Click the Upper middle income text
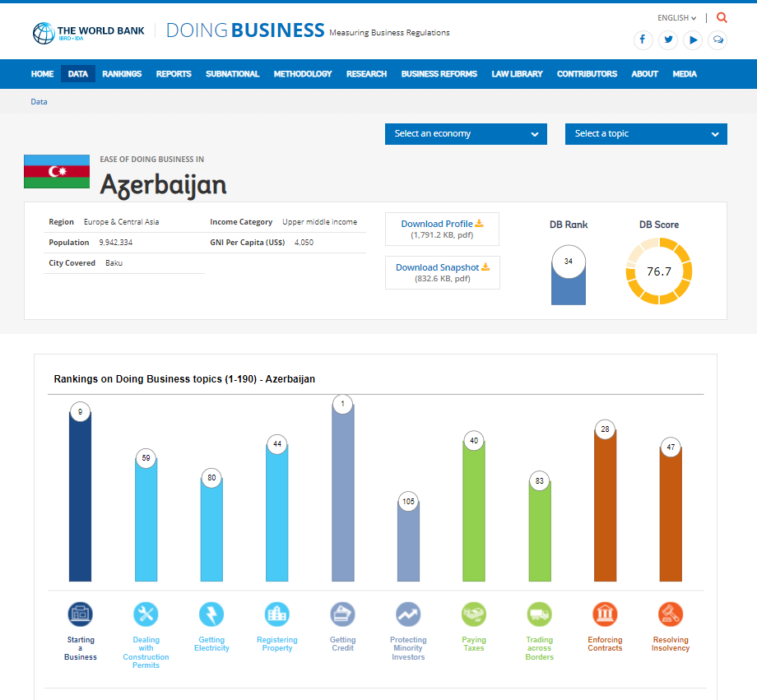The image size is (757, 700). click(x=319, y=222)
